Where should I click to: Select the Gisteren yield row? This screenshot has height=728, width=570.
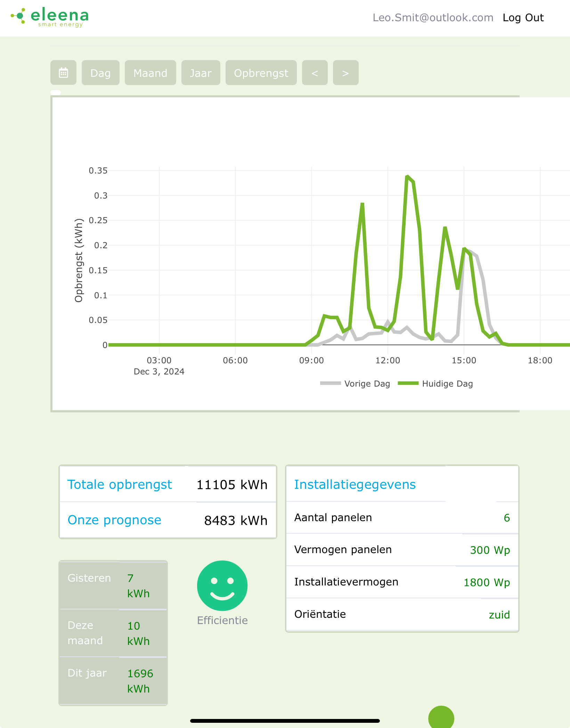click(113, 585)
